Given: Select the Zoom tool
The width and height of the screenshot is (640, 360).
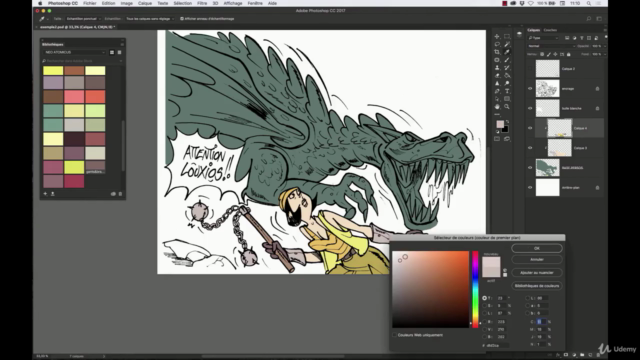Looking at the screenshot, I should point(507,107).
